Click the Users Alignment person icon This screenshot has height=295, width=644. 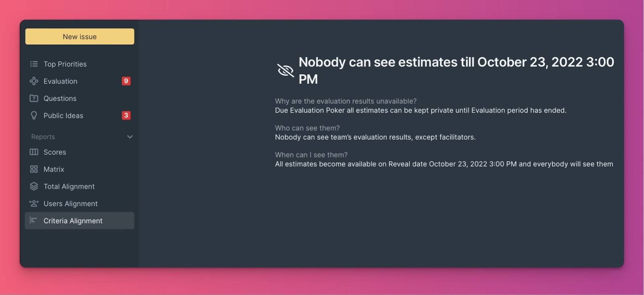click(x=34, y=204)
